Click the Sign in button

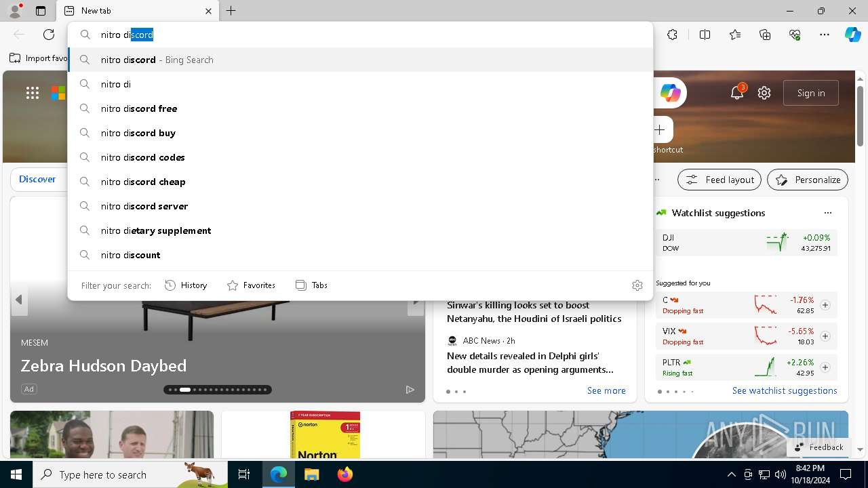[811, 93]
